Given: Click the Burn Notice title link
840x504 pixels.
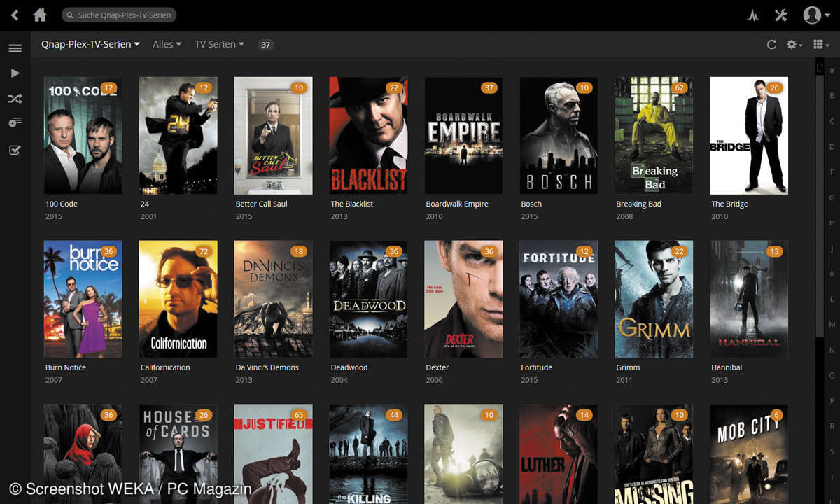Looking at the screenshot, I should tap(66, 367).
